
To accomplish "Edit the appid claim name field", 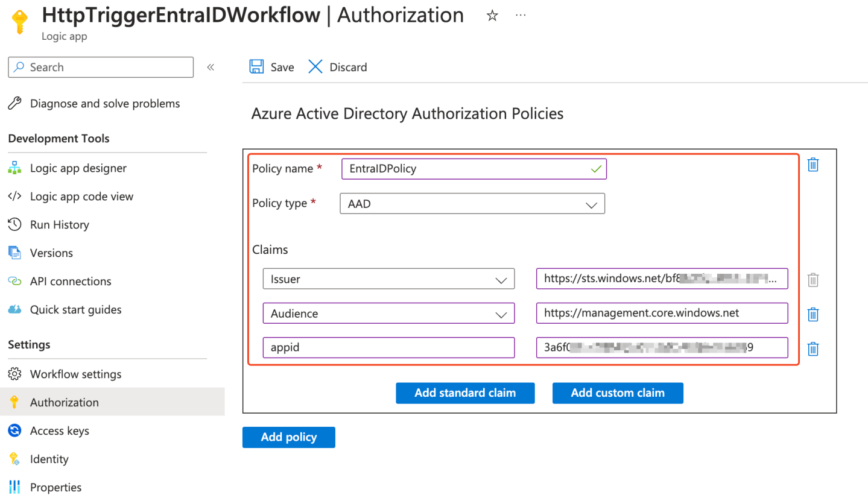I will click(388, 348).
